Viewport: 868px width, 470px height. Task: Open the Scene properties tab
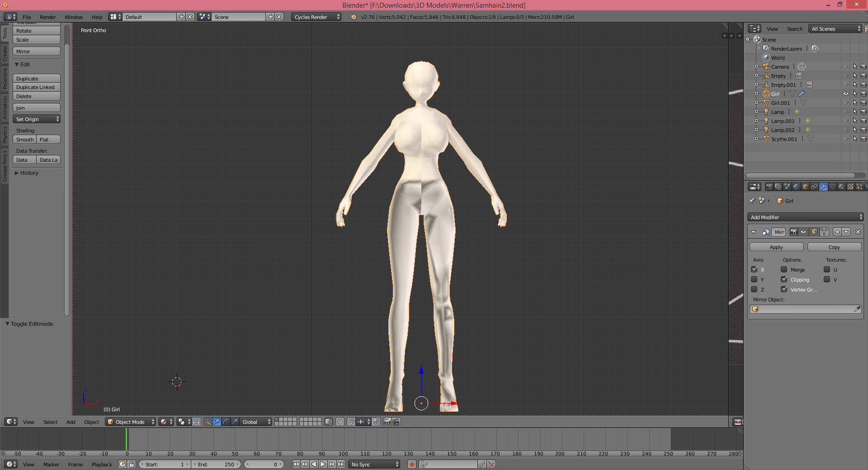pos(787,187)
